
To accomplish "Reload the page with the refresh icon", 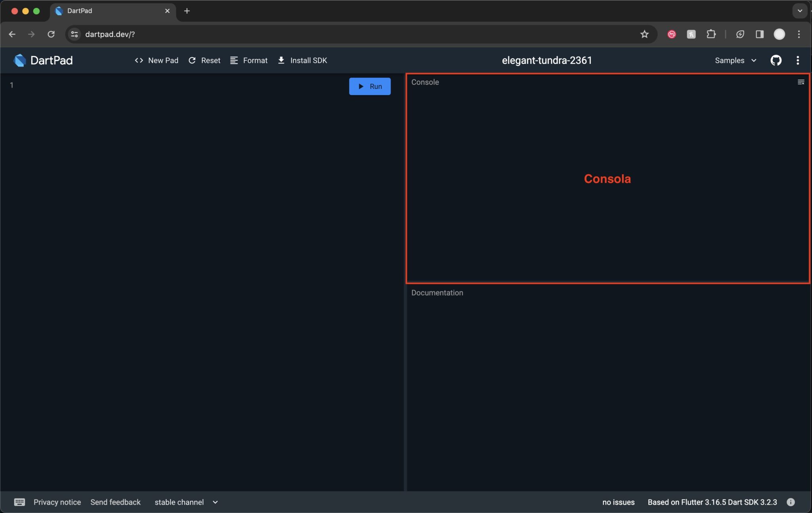I will [x=51, y=34].
